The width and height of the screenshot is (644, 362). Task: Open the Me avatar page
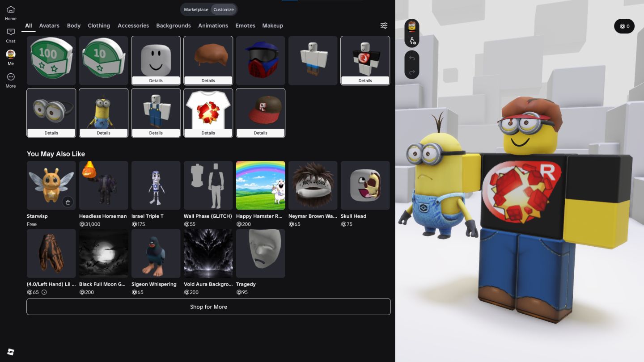point(11,58)
